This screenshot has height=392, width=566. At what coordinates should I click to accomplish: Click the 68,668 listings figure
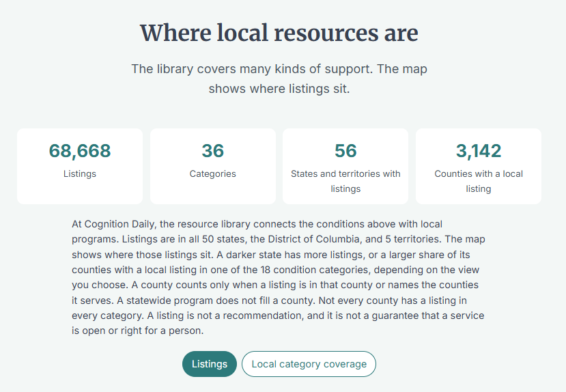tap(80, 151)
